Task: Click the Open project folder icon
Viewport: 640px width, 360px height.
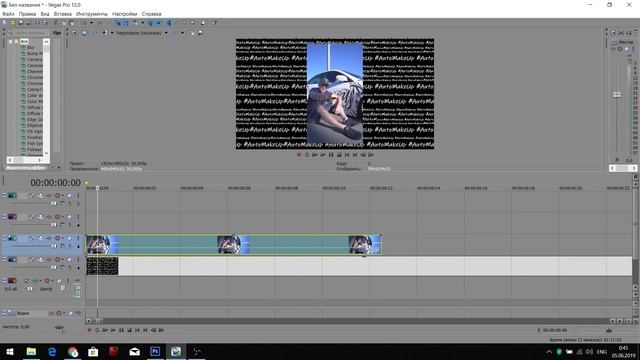Action: pyautogui.click(x=13, y=23)
